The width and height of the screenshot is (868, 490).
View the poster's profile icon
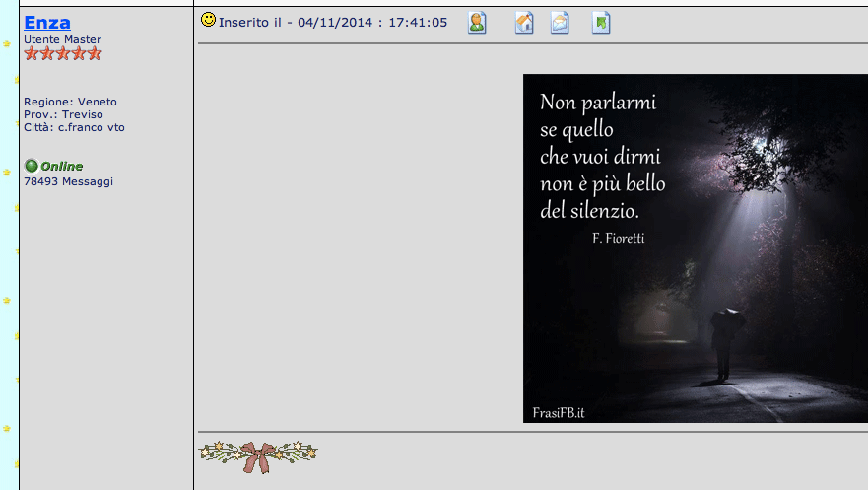tap(477, 23)
